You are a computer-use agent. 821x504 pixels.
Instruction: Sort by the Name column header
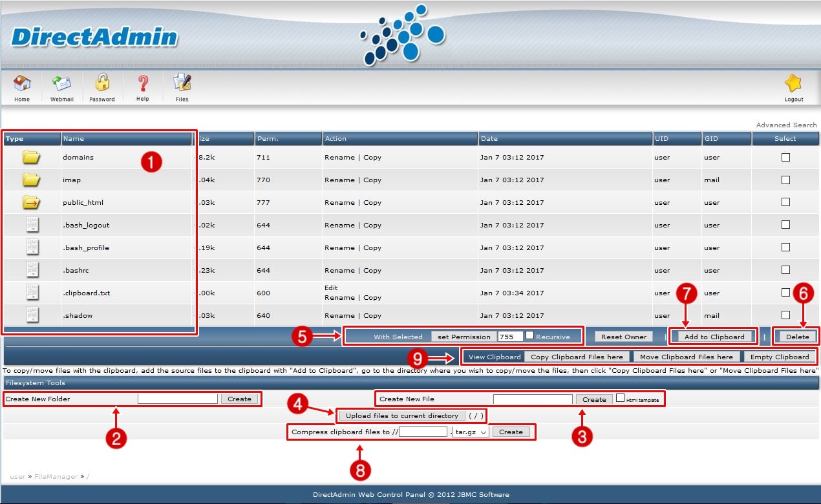click(x=126, y=138)
